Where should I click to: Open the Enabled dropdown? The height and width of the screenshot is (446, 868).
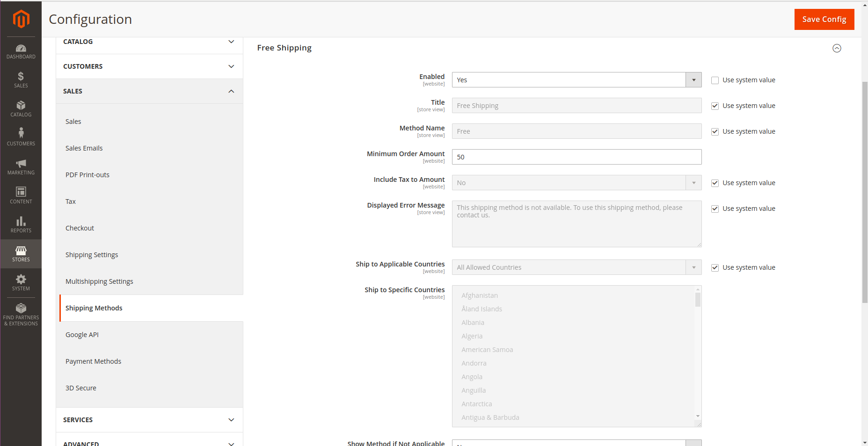coord(693,79)
